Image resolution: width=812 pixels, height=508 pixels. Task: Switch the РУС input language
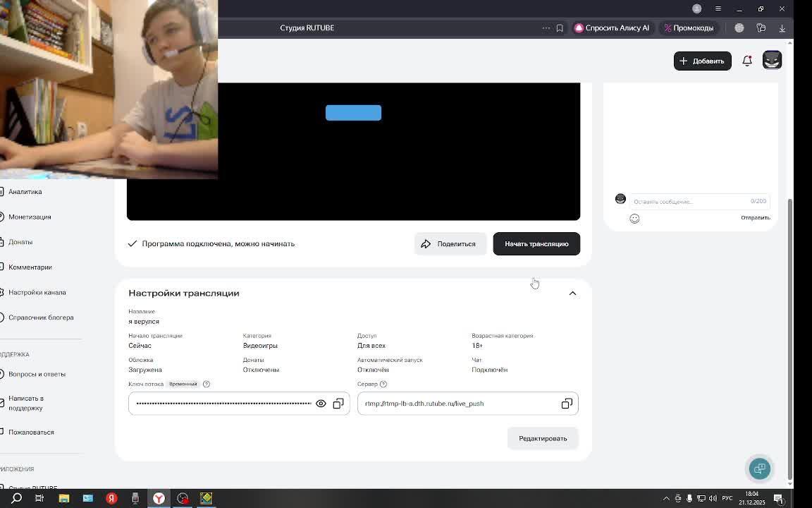click(727, 499)
